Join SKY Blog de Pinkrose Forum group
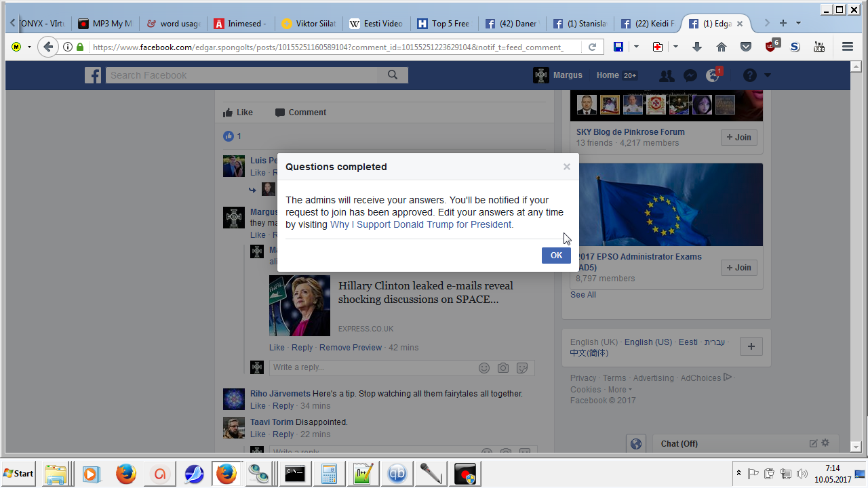The height and width of the screenshot is (488, 868). (x=738, y=138)
